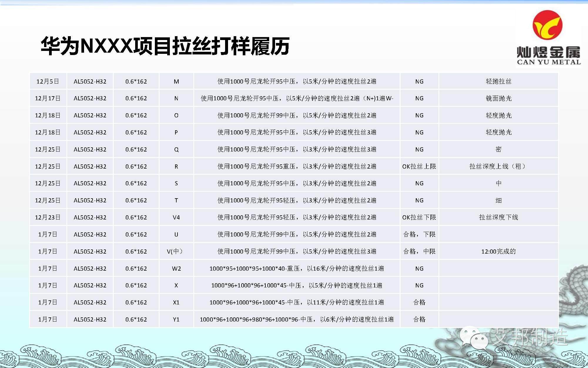Click sample code "Y1" in the table
Viewport: 588px width, 368px height.
[x=176, y=319]
